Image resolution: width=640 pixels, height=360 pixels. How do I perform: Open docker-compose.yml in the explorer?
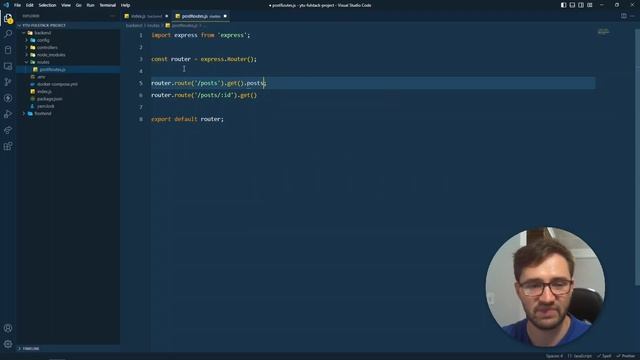[x=57, y=84]
